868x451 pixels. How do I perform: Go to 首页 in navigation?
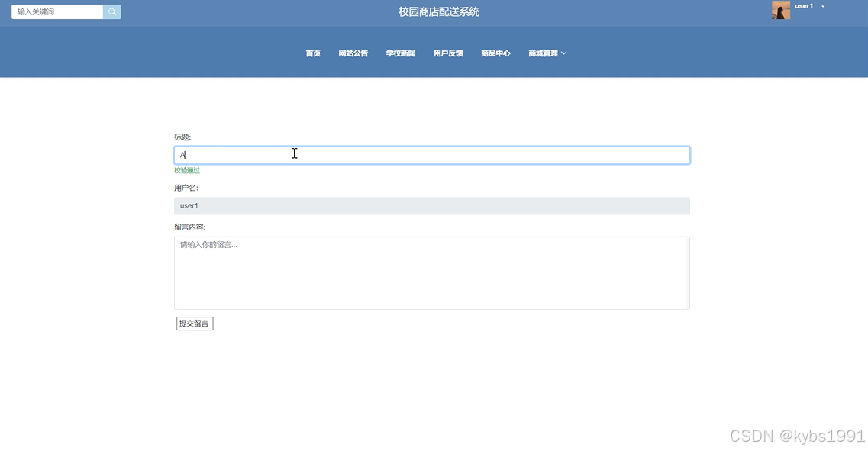pos(313,53)
